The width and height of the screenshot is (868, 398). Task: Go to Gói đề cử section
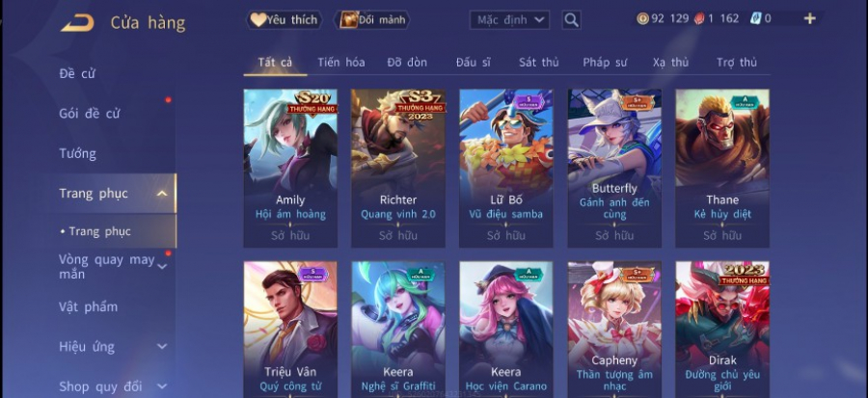(x=89, y=114)
